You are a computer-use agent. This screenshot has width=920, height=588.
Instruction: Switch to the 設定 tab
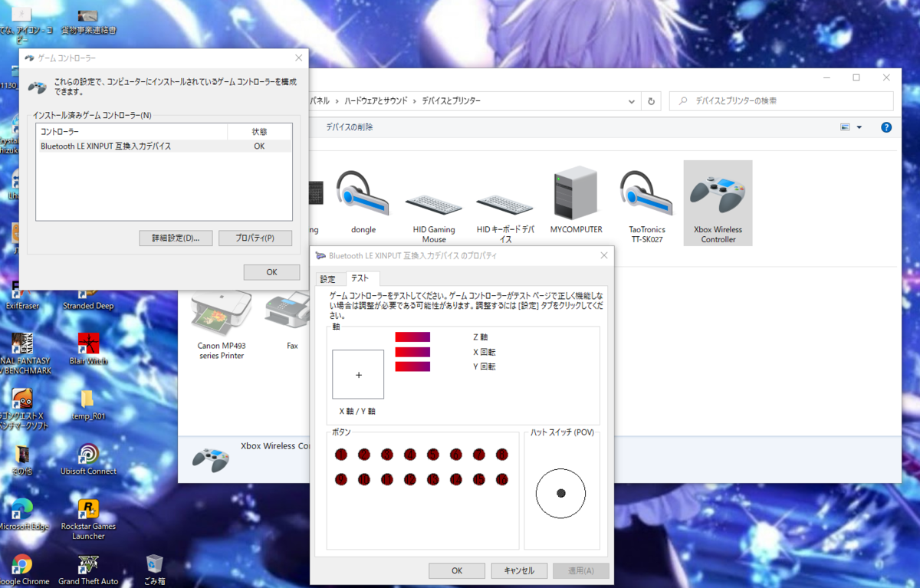(328, 279)
